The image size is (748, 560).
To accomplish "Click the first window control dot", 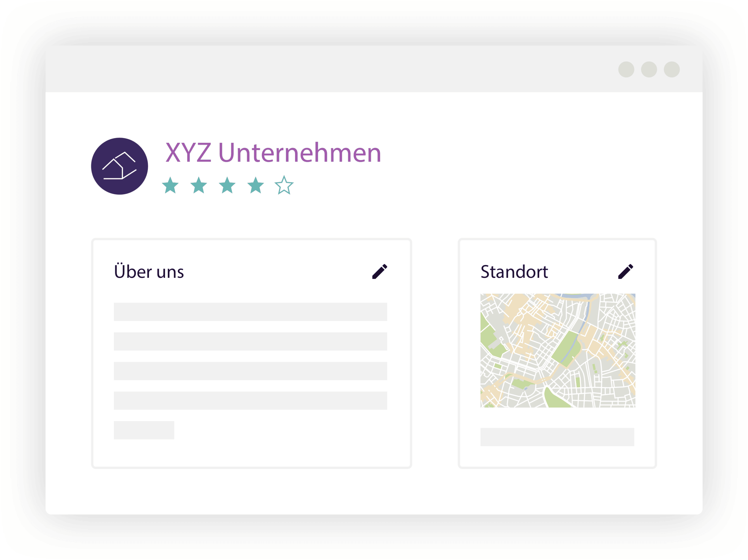I will point(626,69).
